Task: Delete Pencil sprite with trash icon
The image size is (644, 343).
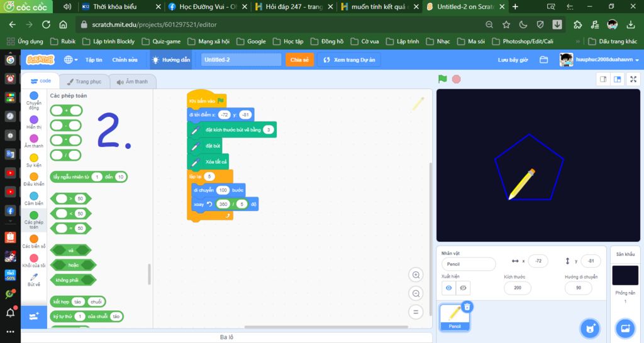Action: click(467, 307)
